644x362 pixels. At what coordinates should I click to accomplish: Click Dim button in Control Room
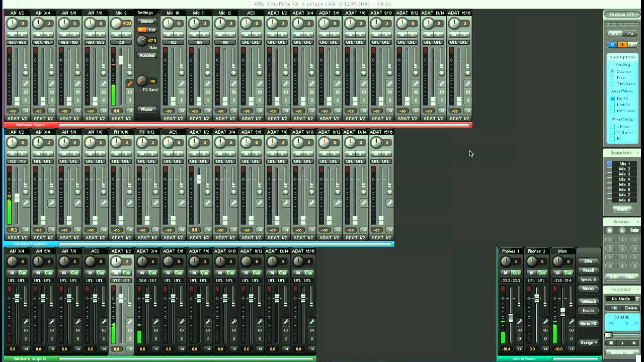click(588, 261)
